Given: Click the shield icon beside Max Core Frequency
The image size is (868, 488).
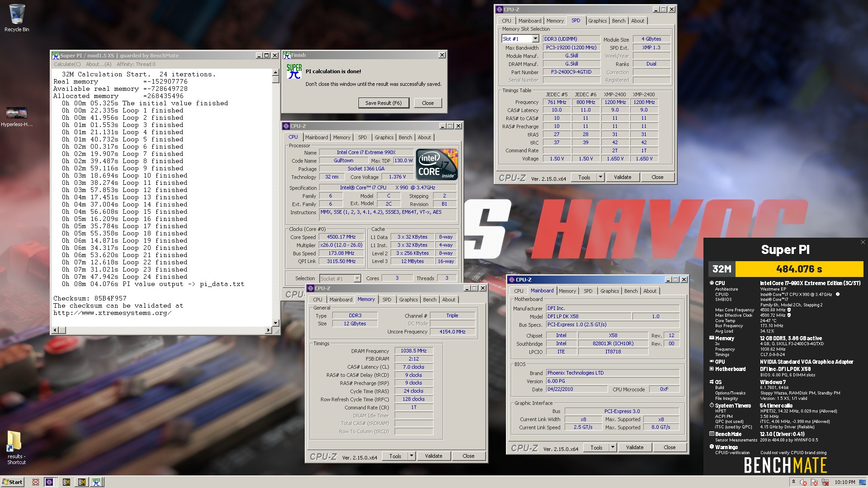Looking at the screenshot, I should (x=789, y=310).
